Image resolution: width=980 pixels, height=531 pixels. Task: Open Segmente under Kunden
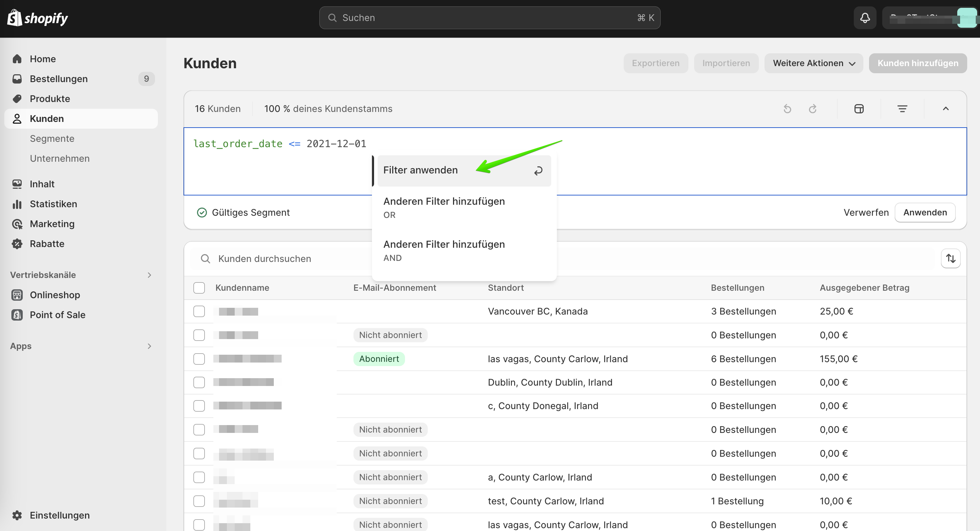point(52,139)
